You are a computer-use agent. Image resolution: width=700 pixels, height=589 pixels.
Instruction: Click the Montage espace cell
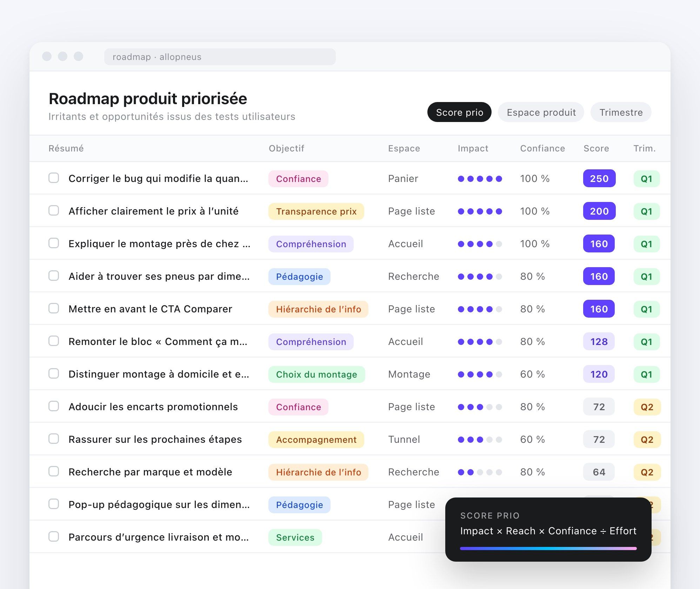[x=409, y=374]
